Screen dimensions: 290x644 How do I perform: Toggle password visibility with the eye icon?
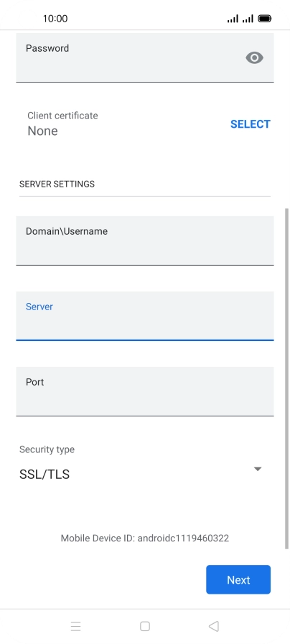[x=254, y=58]
